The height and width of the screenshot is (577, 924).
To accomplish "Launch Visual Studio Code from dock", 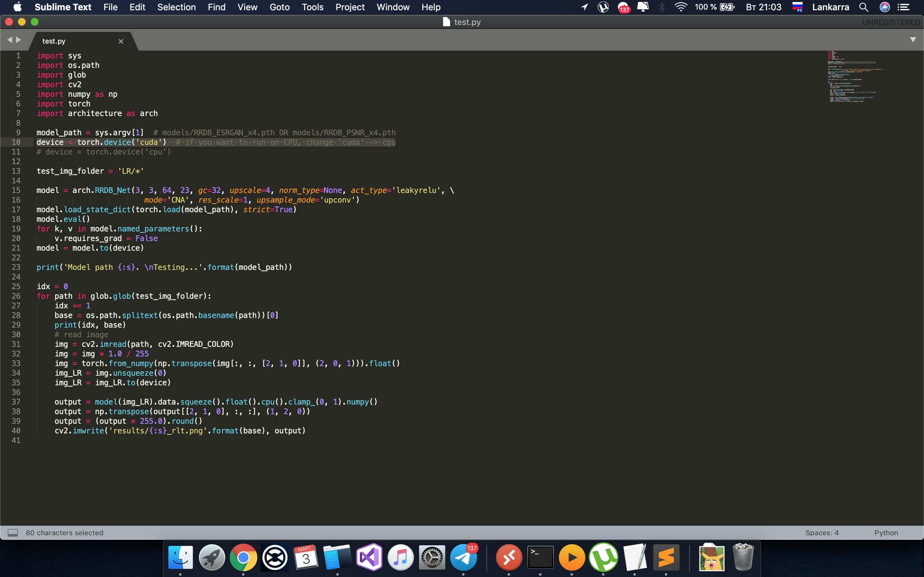I will [369, 558].
